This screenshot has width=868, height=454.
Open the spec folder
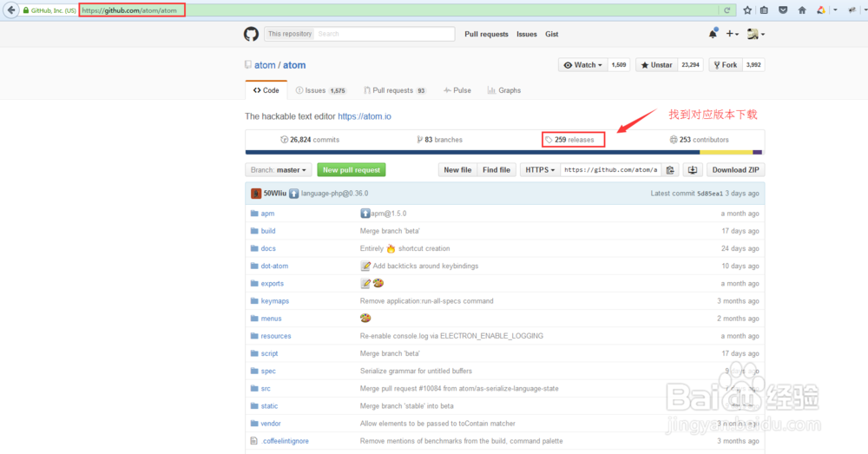268,371
